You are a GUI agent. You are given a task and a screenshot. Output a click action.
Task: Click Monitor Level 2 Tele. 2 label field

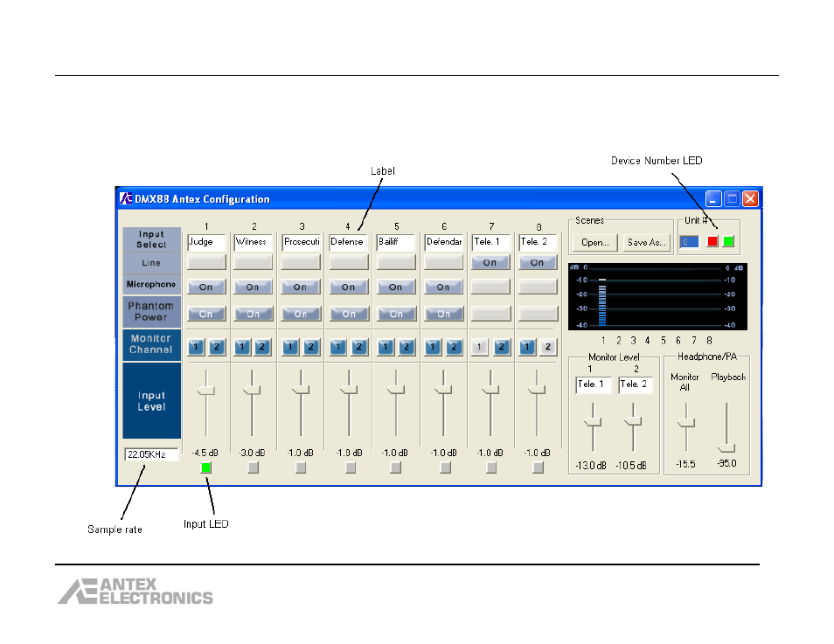[635, 384]
